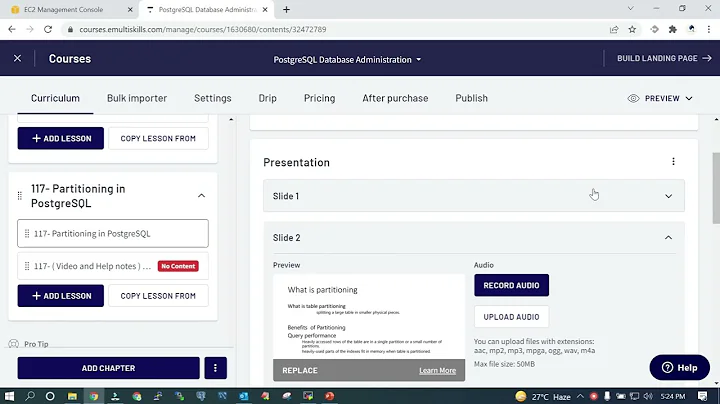Viewport: 720px width, 404px height.
Task: Open the Drip tab
Action: [x=267, y=98]
